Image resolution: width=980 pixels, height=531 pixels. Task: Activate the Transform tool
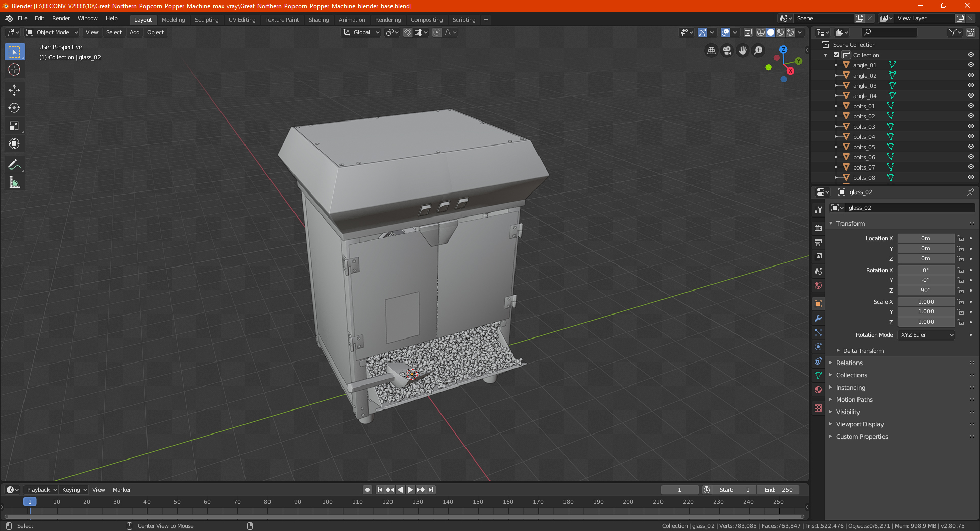(x=14, y=143)
